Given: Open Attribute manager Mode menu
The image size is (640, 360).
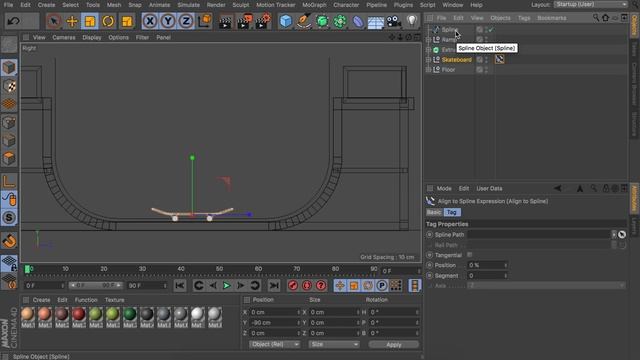Looking at the screenshot, I should (444, 189).
